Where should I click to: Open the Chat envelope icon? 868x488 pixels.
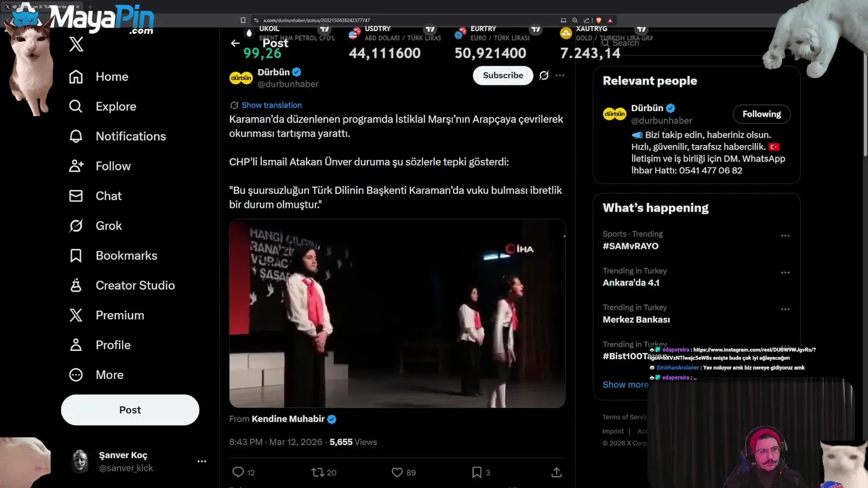pos(76,196)
